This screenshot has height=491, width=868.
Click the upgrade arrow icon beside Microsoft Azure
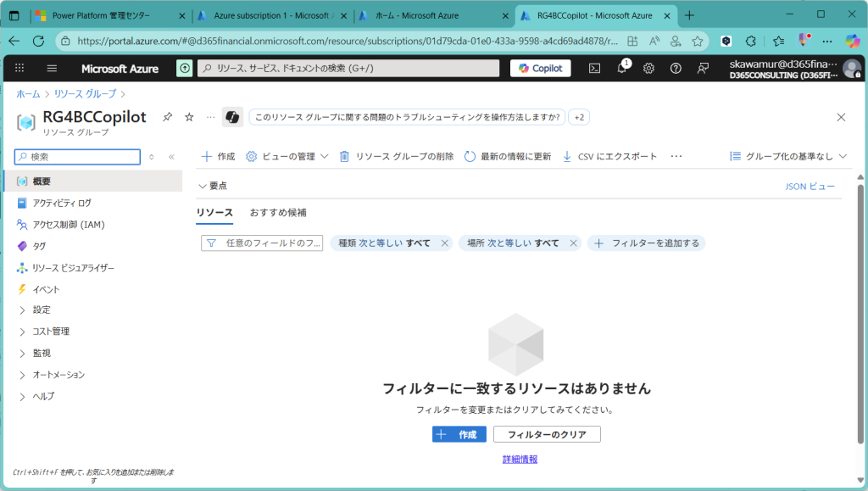pyautogui.click(x=184, y=68)
